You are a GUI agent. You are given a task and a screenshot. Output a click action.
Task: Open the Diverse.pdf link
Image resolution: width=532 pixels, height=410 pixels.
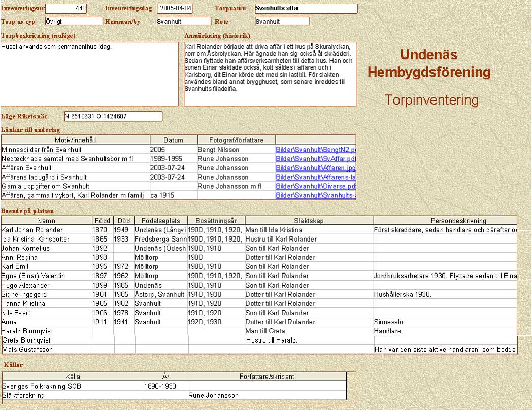click(x=316, y=186)
